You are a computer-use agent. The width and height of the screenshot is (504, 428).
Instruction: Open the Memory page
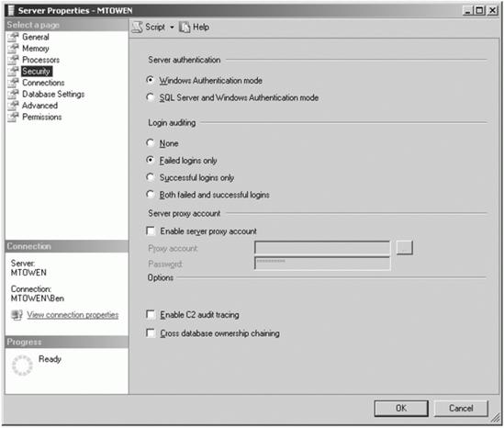coord(36,49)
